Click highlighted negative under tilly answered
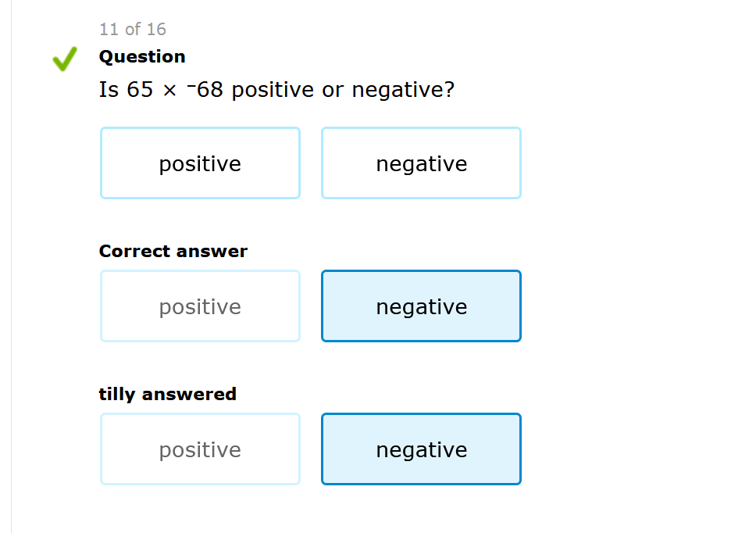 pos(421,449)
